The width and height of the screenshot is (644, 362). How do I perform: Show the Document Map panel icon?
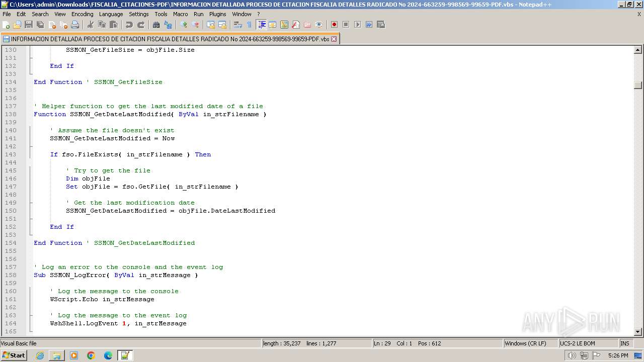coord(284,25)
